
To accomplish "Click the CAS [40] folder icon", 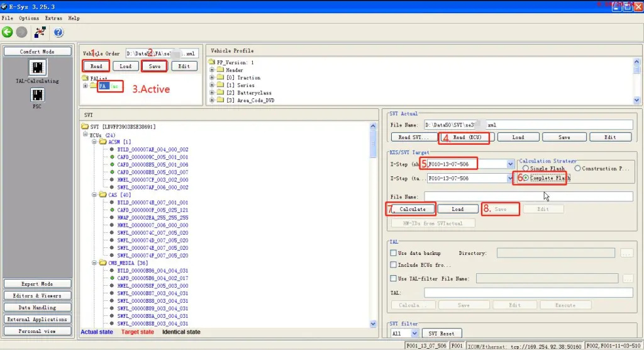I will click(x=103, y=195).
